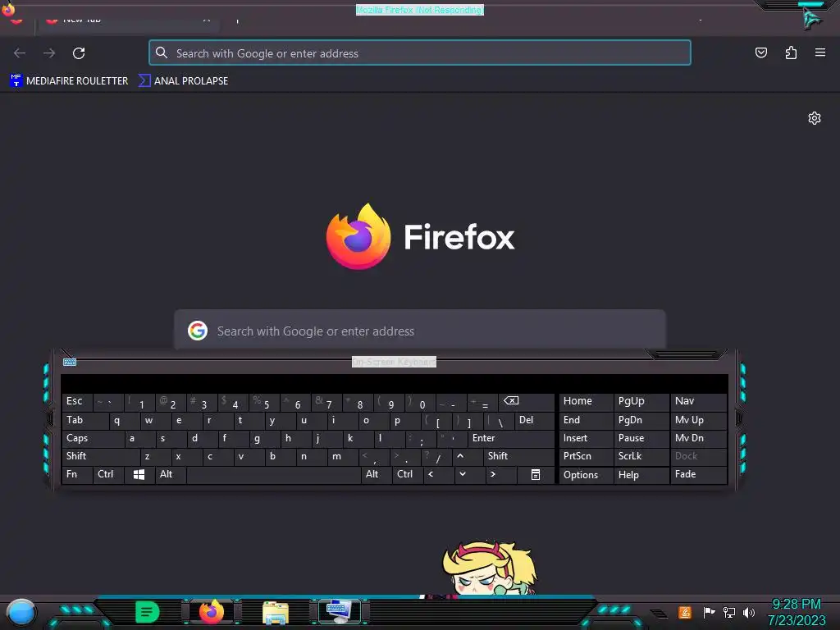Click the On-Screen Keyboard title icon

pos(70,362)
